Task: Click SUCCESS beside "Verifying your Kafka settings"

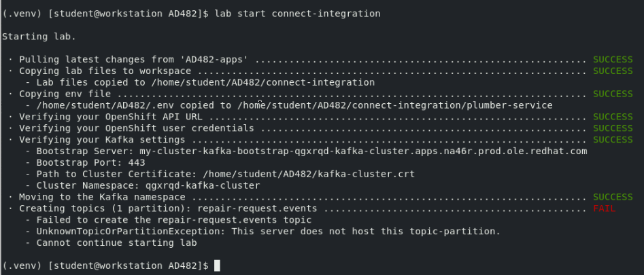Action: 613,139
